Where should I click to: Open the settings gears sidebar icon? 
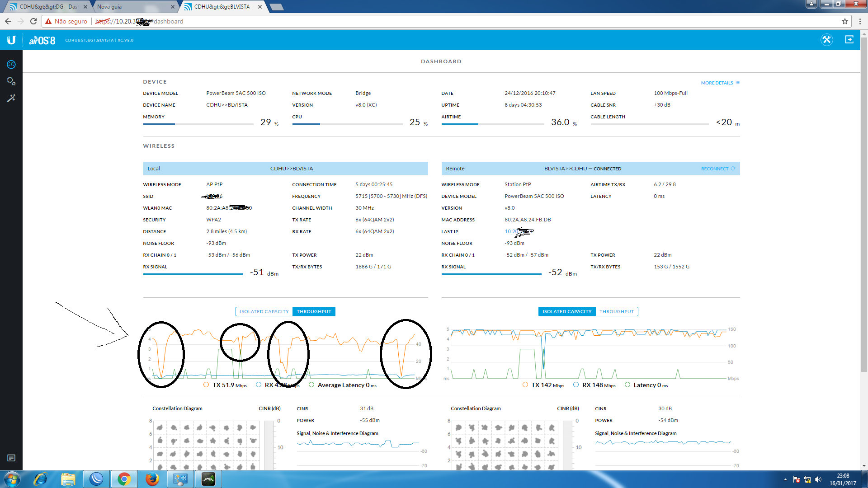tap(11, 81)
